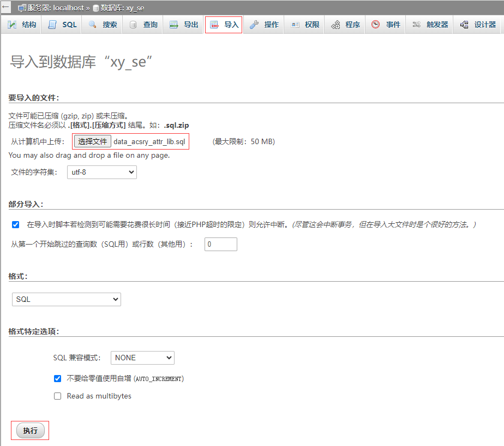
Task: Open the file charset dropdown showing utf-8
Action: pyautogui.click(x=101, y=172)
